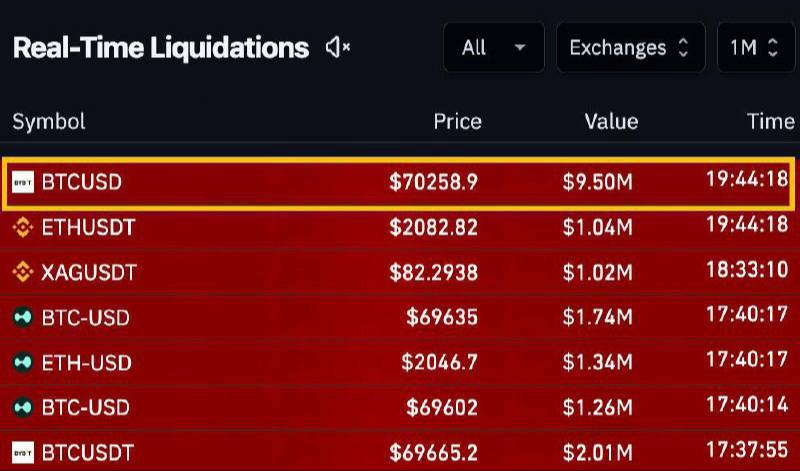Toggle the liquidation sound mute icon

point(338,47)
